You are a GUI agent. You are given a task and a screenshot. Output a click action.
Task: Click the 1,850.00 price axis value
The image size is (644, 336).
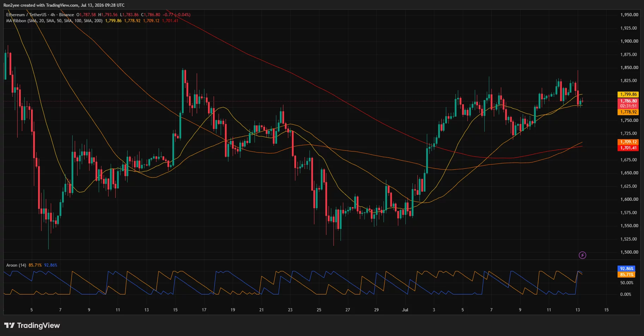(x=629, y=68)
